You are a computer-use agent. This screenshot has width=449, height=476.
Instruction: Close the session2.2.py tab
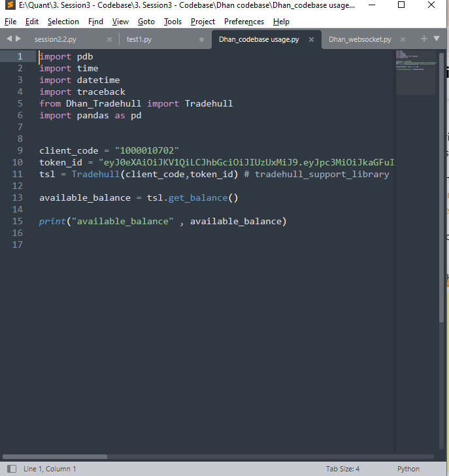click(109, 40)
